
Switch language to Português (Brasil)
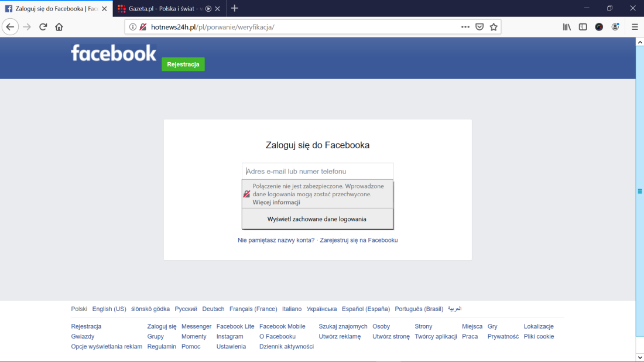(419, 309)
